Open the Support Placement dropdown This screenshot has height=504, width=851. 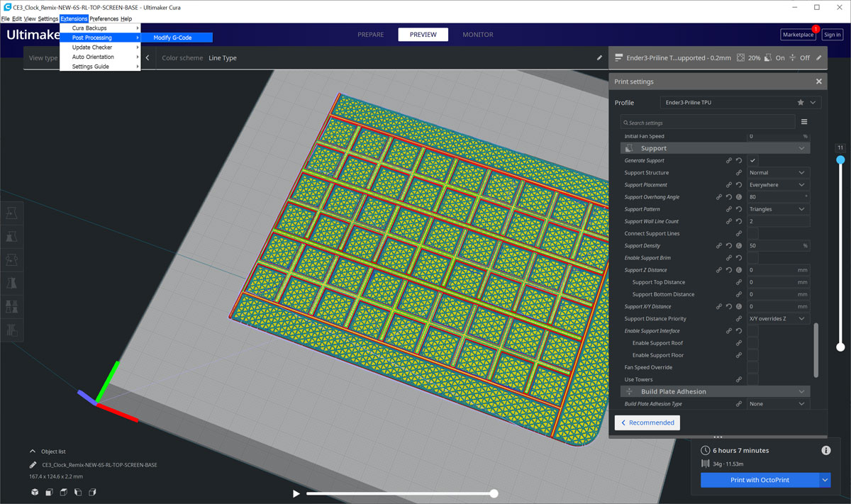pos(778,185)
